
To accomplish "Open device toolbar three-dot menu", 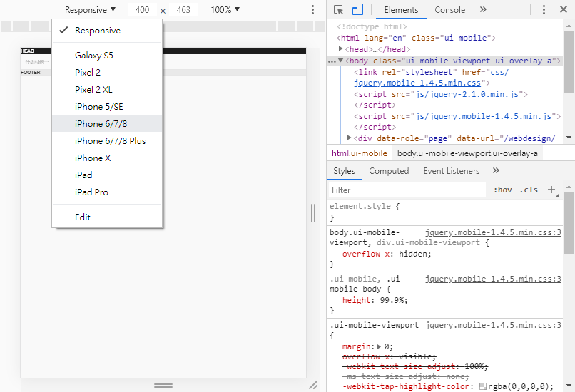I will 312,10.
